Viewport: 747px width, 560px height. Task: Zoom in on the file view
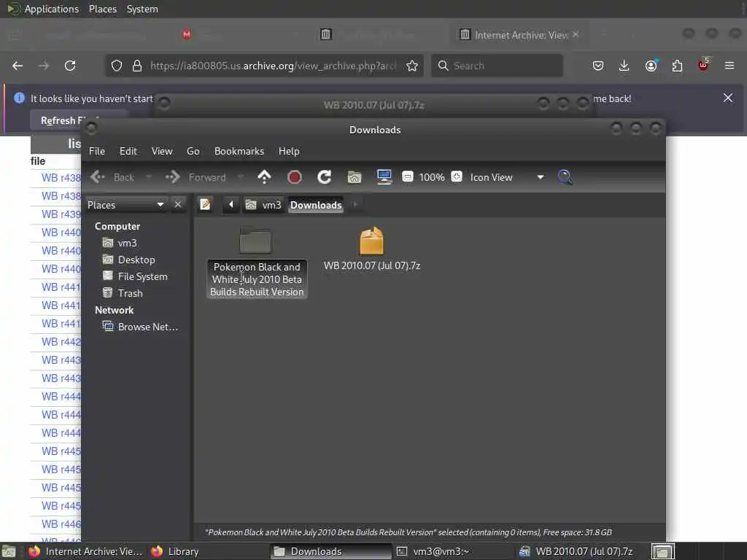[457, 176]
